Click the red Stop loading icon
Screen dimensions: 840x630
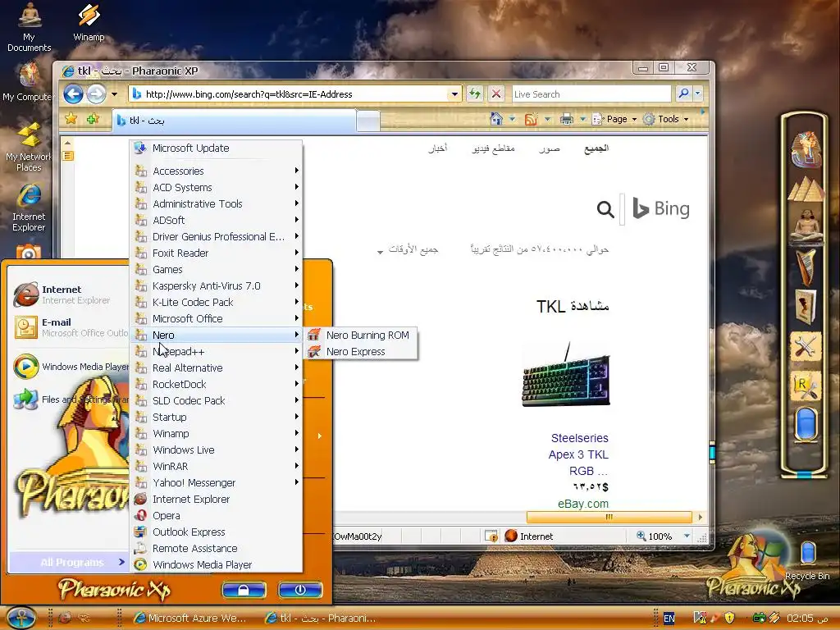496,94
